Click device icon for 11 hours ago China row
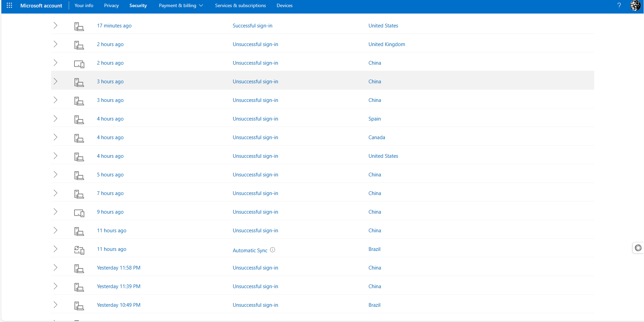This screenshot has height=322, width=644. point(79,231)
